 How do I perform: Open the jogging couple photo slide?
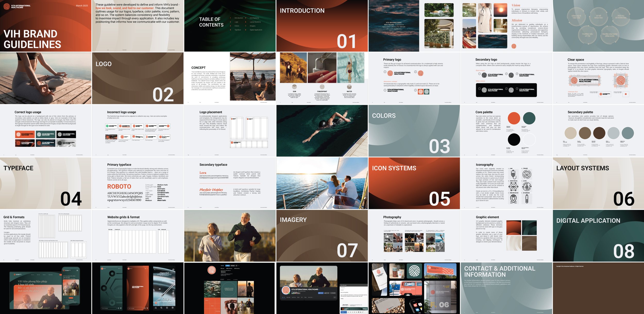pyautogui.click(x=230, y=236)
